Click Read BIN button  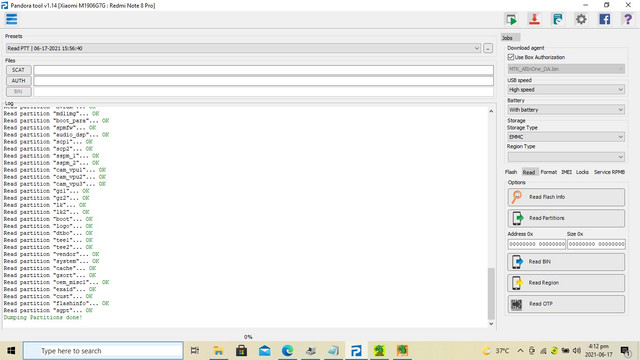(566, 262)
